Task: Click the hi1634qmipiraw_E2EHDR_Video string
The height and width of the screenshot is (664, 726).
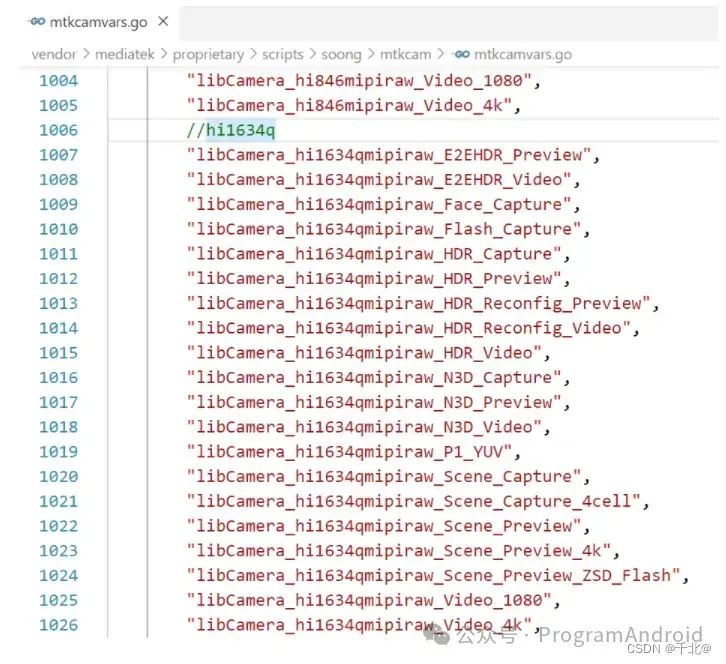Action: coord(379,180)
